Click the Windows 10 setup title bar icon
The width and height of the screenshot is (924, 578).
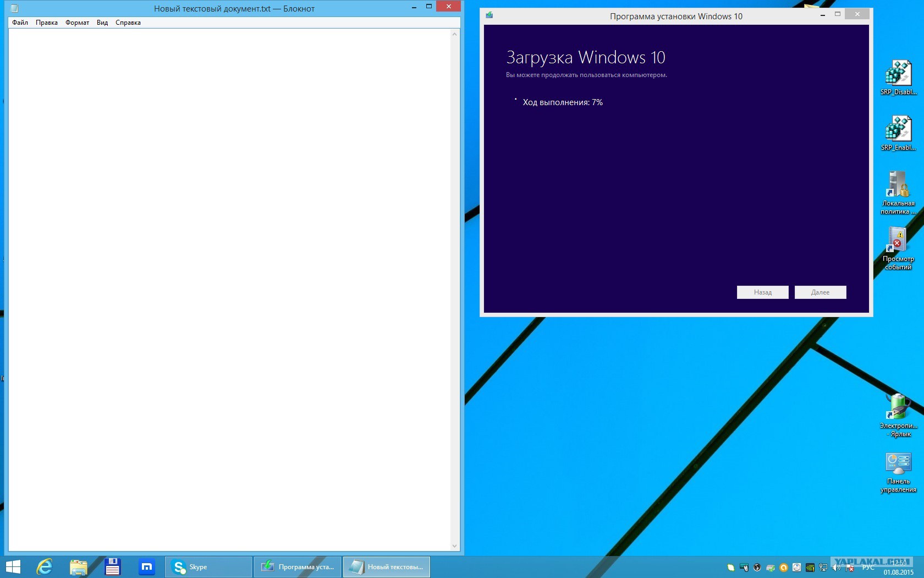[x=489, y=15]
